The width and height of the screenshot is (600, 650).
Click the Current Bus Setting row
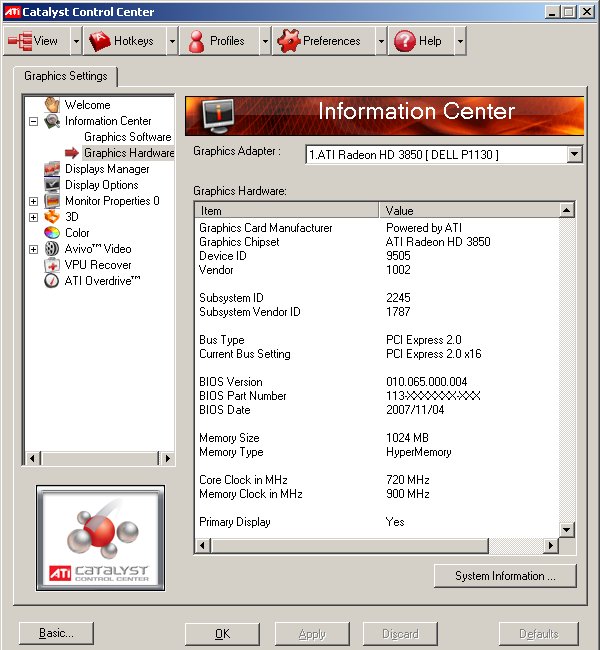377,354
